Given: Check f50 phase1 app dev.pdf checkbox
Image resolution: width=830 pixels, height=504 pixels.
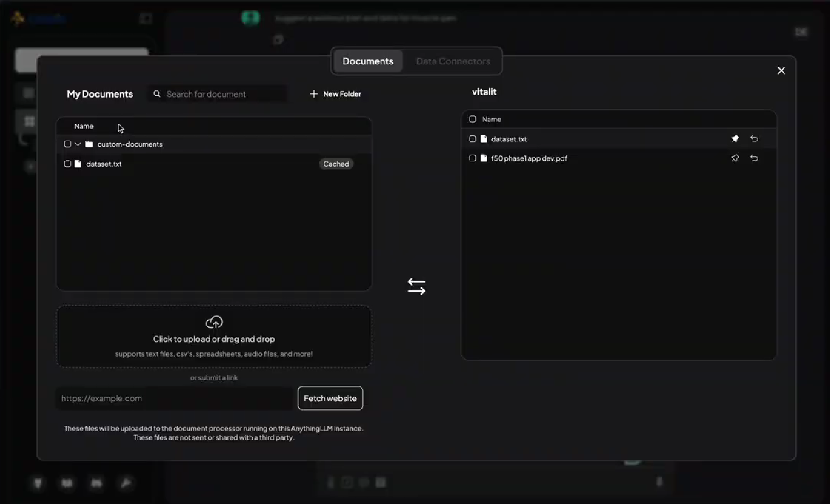Looking at the screenshot, I should (x=472, y=158).
